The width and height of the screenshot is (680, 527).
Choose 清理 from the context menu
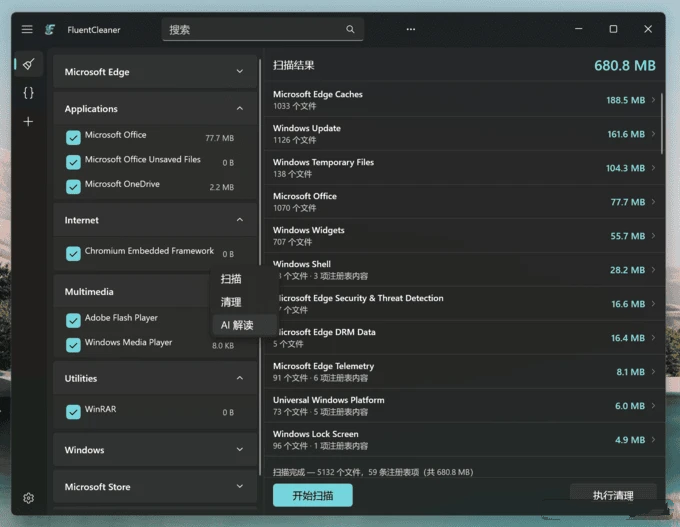(245, 302)
